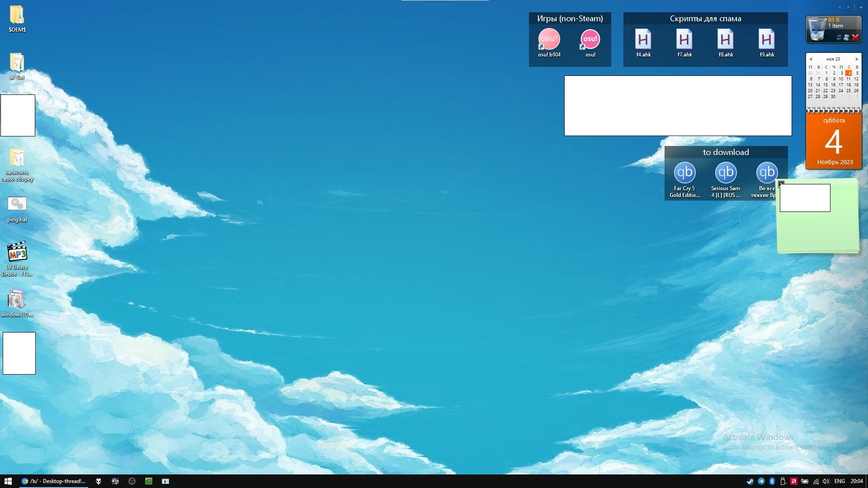Click the Steam tray icon
The width and height of the screenshot is (868, 488).
[x=750, y=481]
